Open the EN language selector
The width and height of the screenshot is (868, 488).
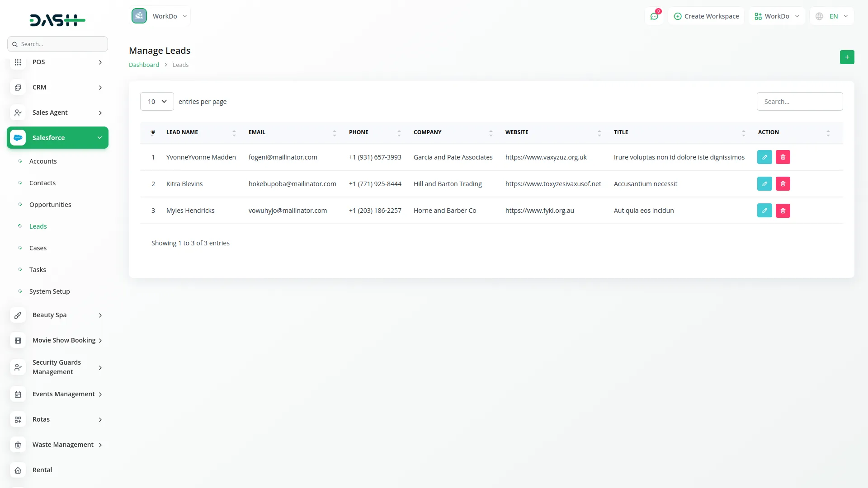click(831, 16)
